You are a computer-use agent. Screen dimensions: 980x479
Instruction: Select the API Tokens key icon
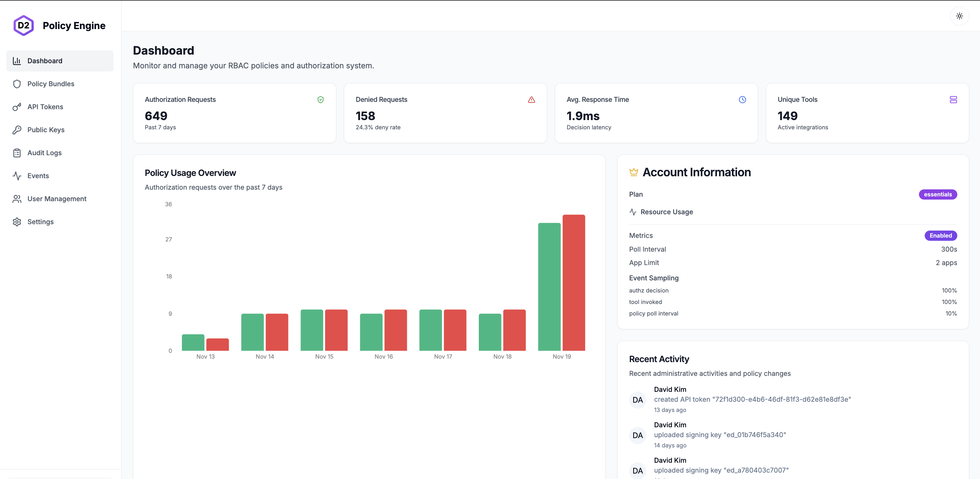click(17, 107)
